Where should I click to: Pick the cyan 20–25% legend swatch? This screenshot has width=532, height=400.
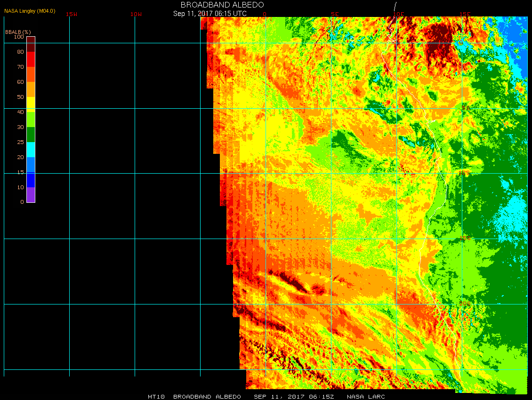click(x=31, y=150)
